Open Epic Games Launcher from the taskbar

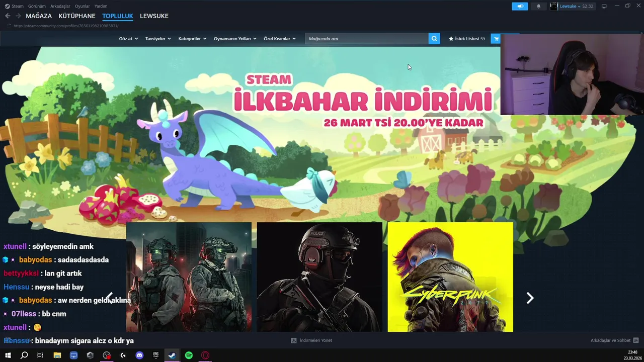point(156,355)
